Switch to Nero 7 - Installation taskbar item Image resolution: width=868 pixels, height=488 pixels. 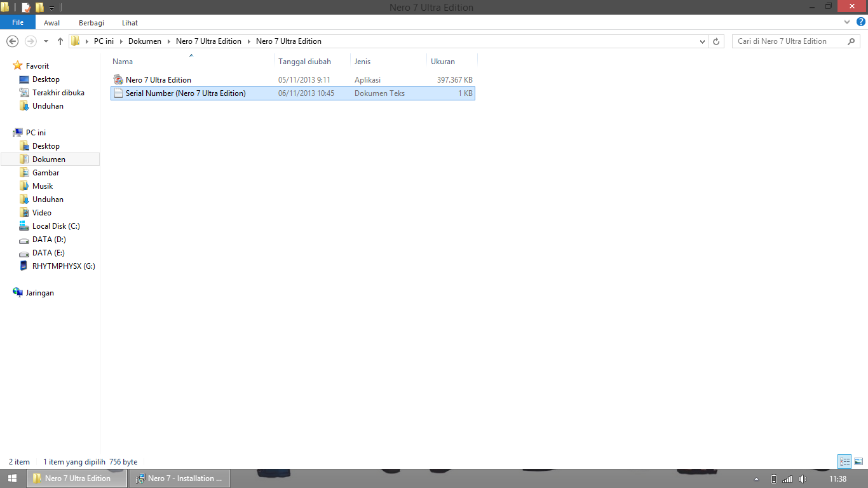click(x=180, y=478)
